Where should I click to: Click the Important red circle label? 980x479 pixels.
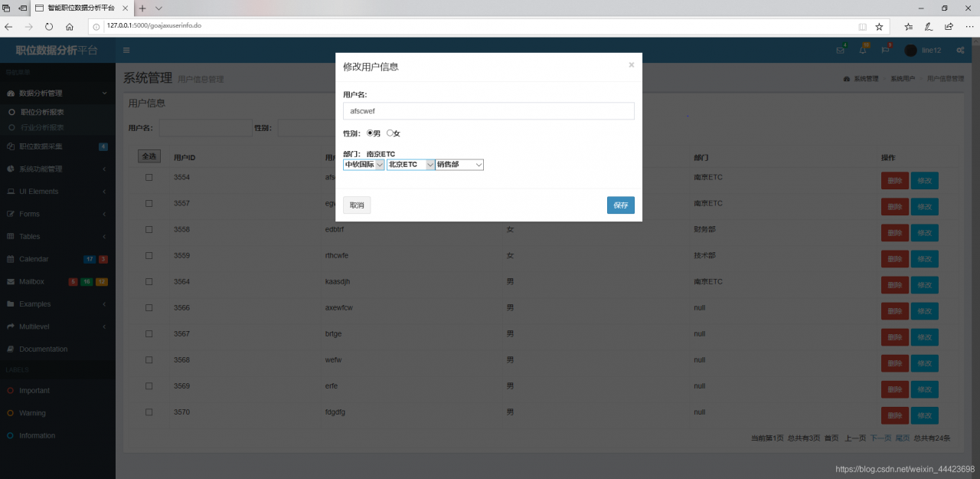click(x=11, y=391)
